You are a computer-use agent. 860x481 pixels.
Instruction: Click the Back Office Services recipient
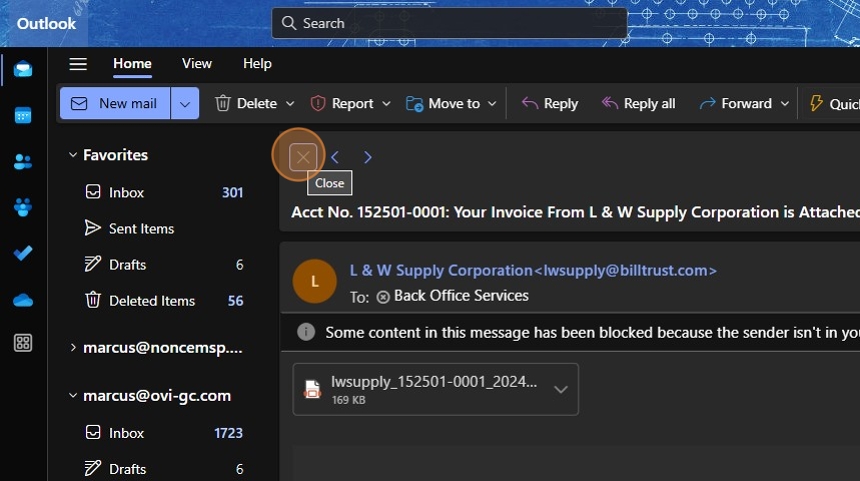tap(461, 296)
